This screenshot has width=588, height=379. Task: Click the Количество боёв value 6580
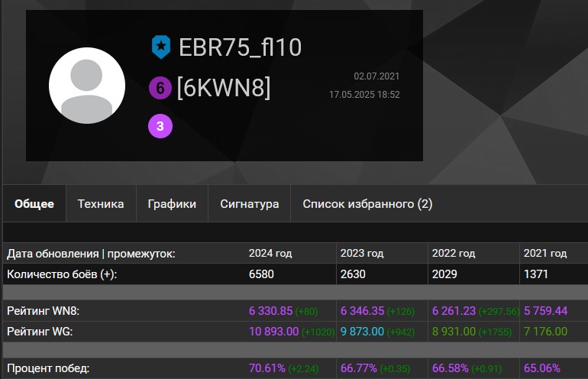point(261,274)
